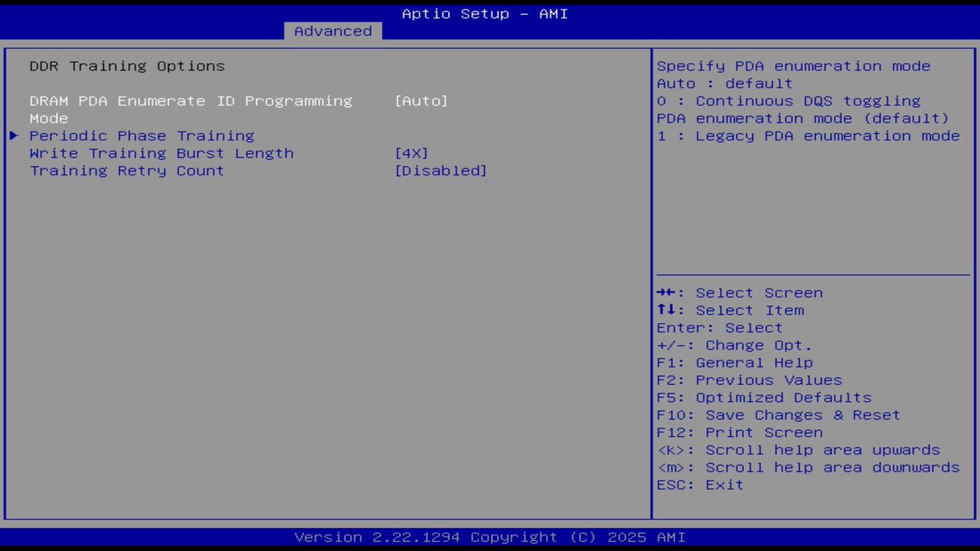Screen dimensions: 980x551
Task: Select the Periodic Phase Training entry
Action: [142, 135]
